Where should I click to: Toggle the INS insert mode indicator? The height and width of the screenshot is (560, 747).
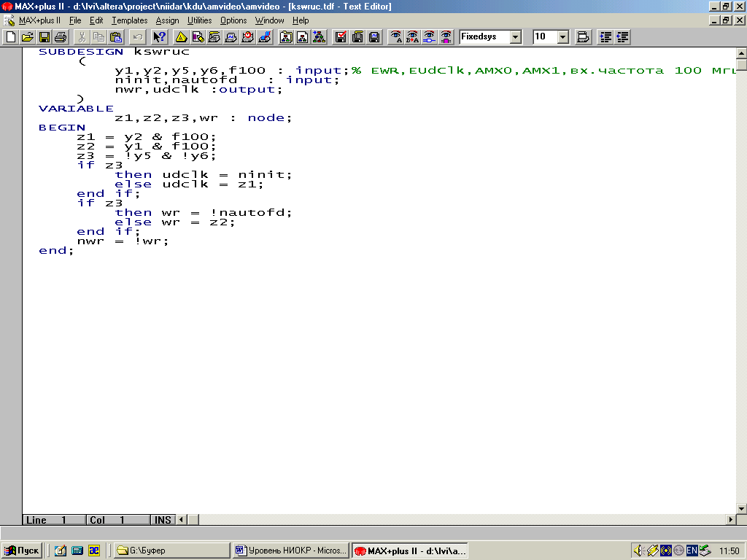[163, 520]
